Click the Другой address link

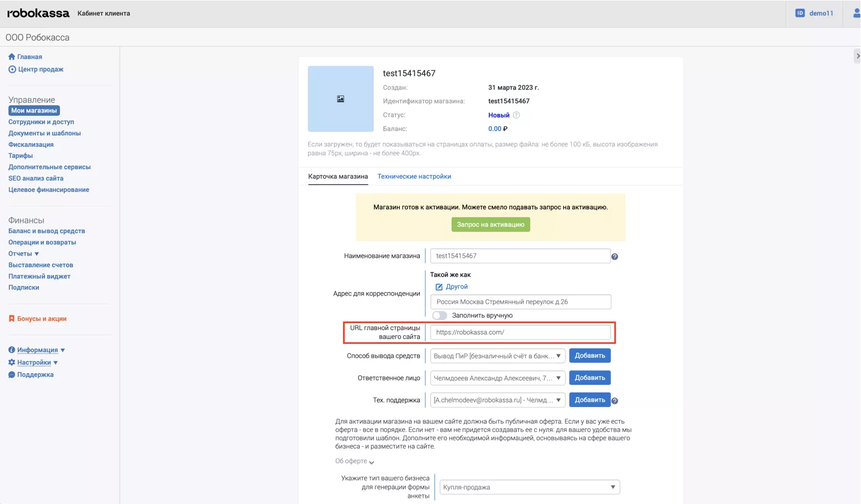[457, 287]
